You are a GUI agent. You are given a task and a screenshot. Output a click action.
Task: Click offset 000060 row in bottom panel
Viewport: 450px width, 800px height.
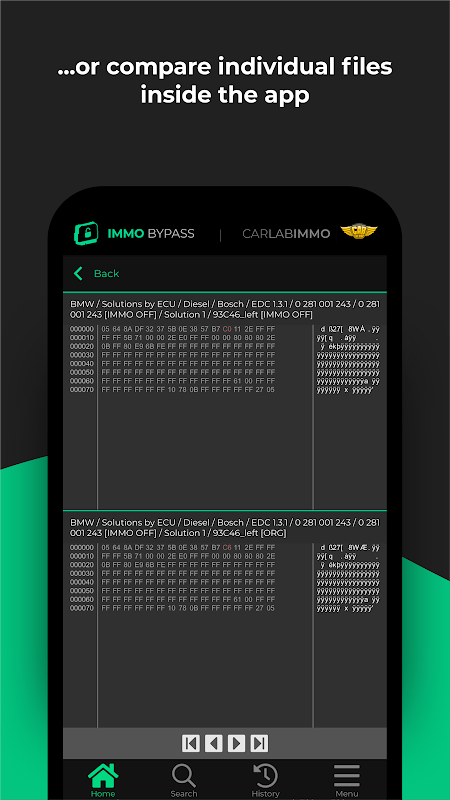(x=225, y=599)
